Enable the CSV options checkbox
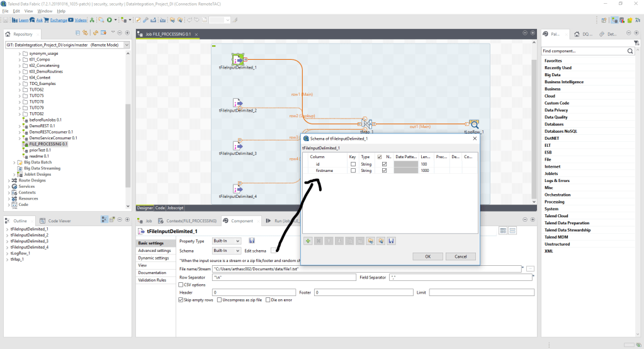This screenshot has height=349, width=644. point(181,285)
